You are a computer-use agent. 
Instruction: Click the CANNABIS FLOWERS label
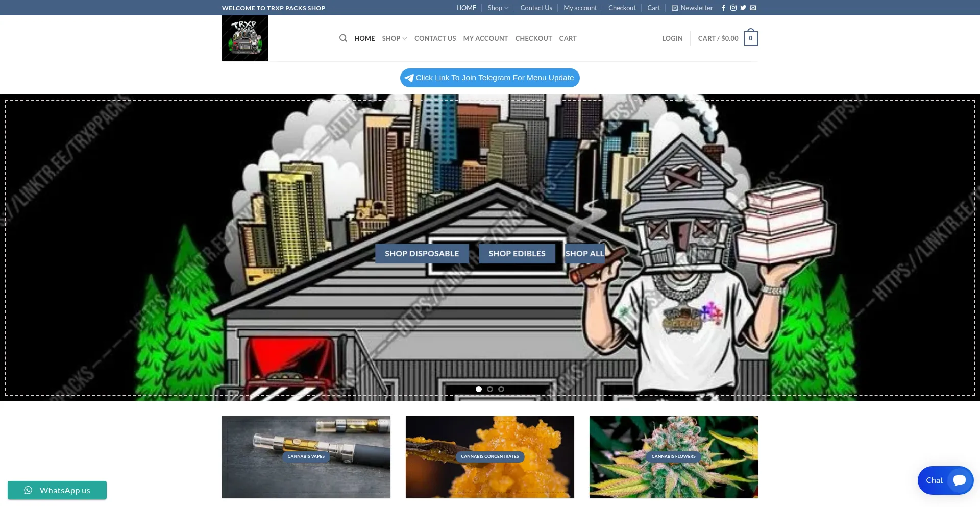pyautogui.click(x=674, y=456)
